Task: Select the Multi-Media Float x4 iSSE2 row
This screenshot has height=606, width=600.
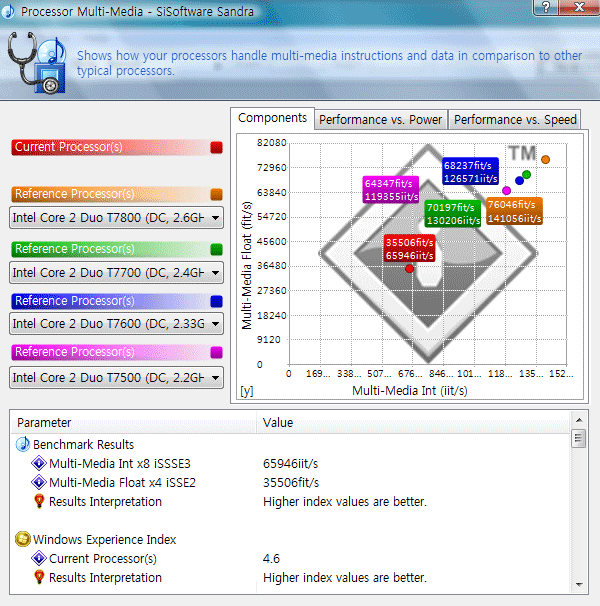Action: tap(290, 482)
